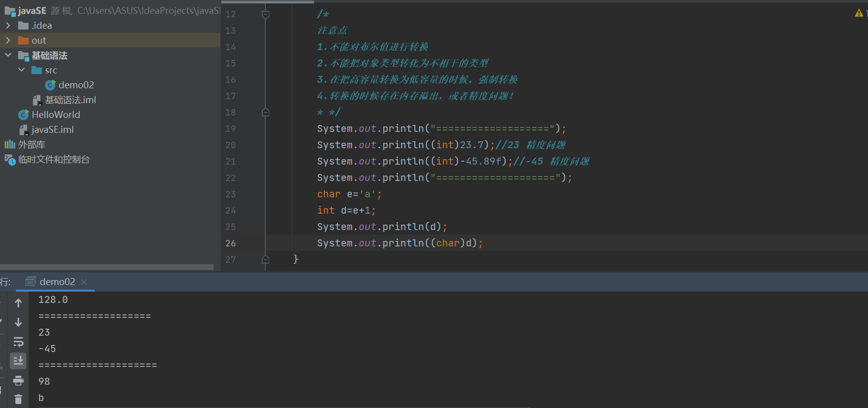
Task: Close the demo02 run tab
Action: pos(84,282)
